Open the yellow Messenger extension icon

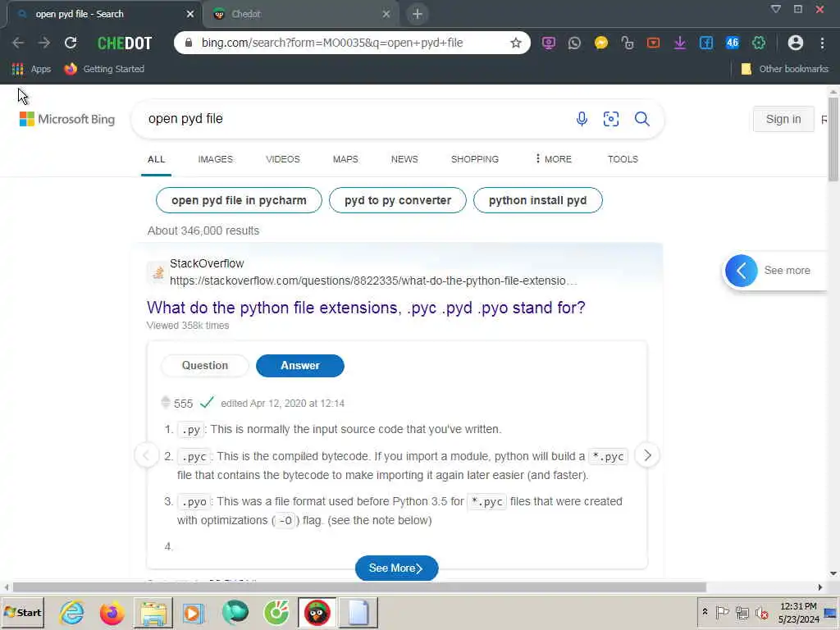(x=601, y=43)
